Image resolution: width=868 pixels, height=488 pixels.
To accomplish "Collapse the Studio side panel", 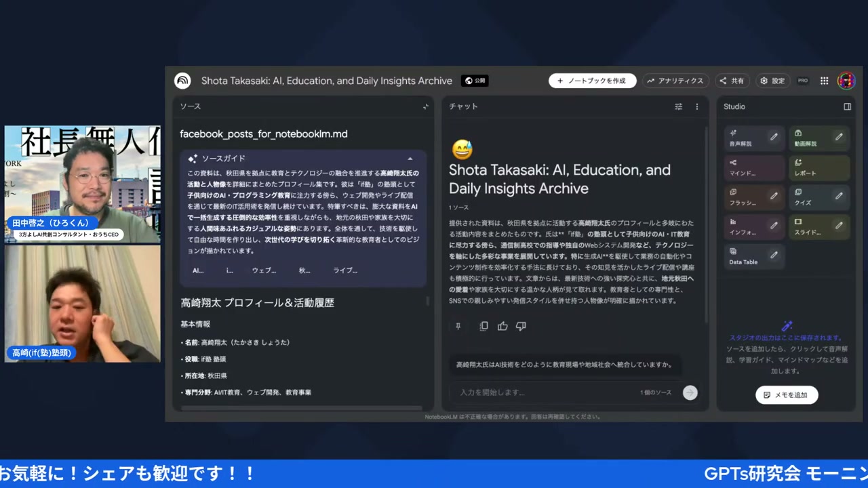I will coord(847,106).
